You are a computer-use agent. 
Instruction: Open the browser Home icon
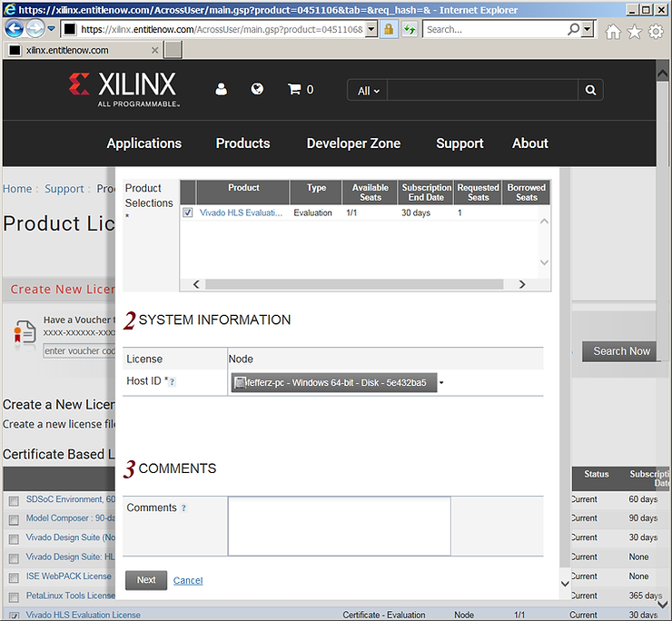point(613,31)
